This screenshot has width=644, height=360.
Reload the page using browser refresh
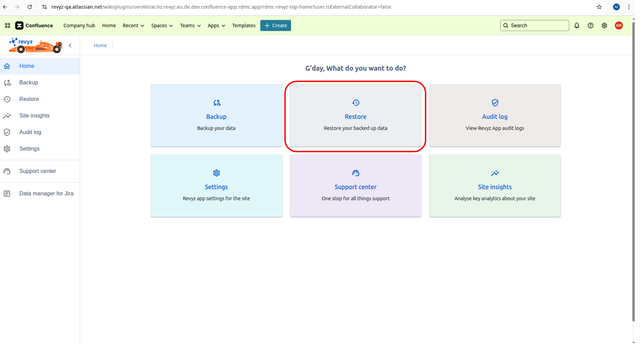point(30,7)
